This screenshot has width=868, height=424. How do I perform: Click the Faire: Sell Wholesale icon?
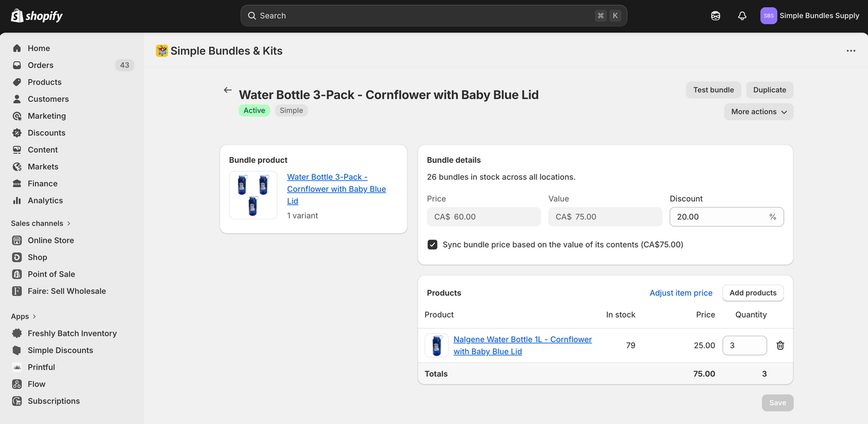click(x=17, y=291)
